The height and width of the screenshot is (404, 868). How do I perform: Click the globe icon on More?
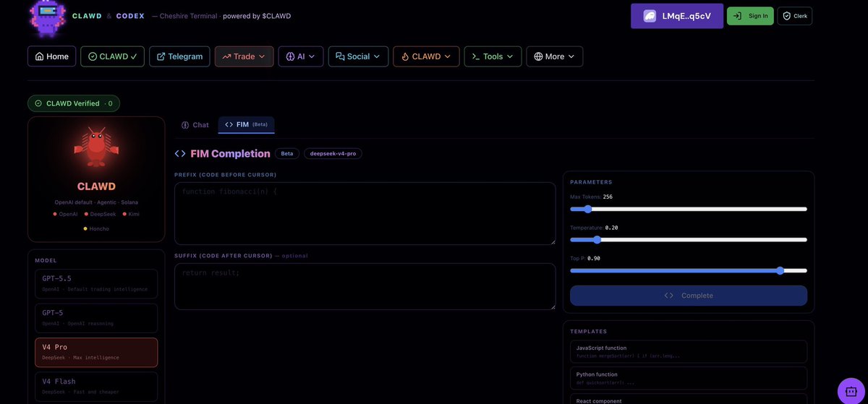point(538,56)
